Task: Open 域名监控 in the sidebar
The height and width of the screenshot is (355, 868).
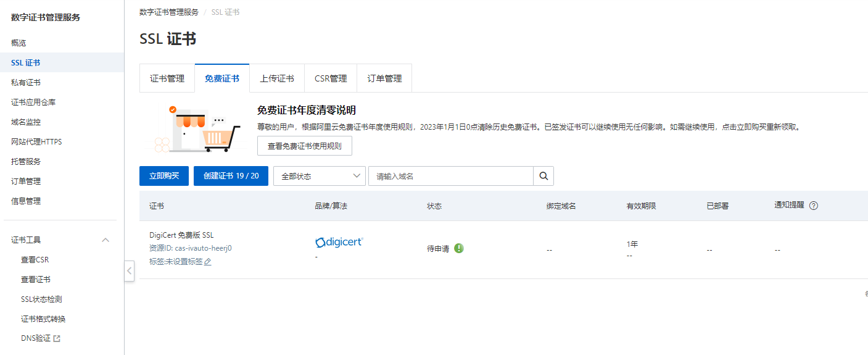Action: coord(26,122)
